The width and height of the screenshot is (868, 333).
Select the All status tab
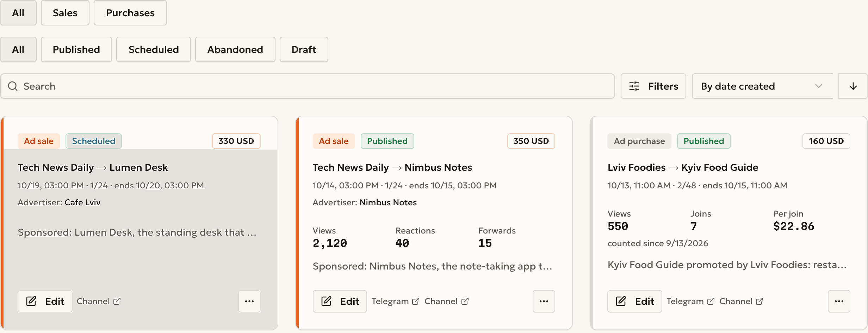[x=18, y=49]
